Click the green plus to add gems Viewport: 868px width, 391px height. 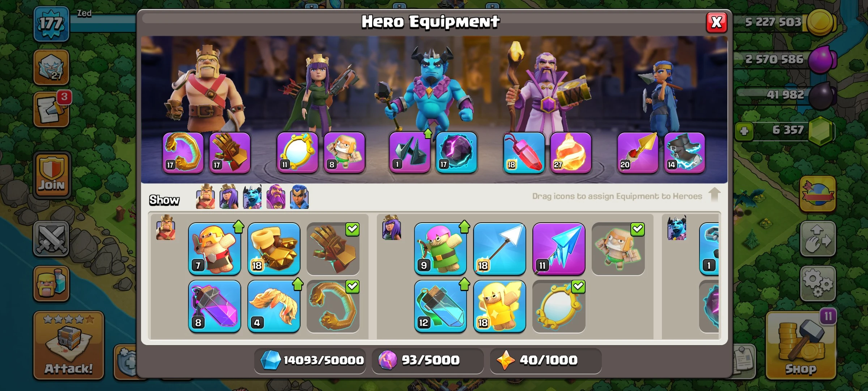tap(744, 131)
